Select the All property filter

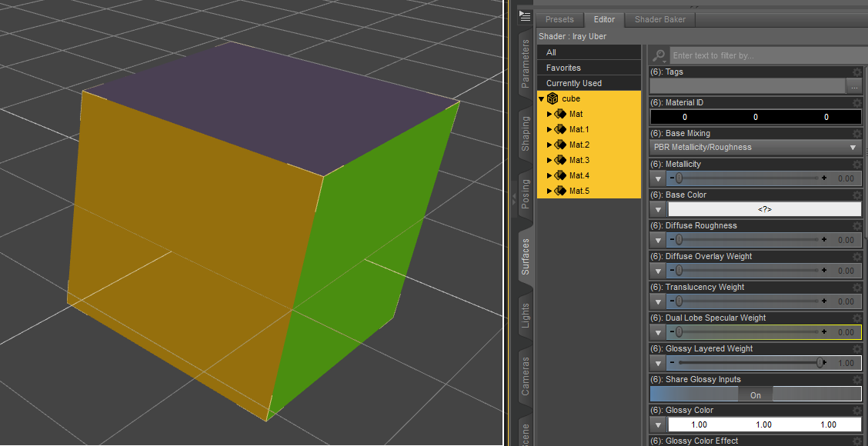[x=589, y=52]
